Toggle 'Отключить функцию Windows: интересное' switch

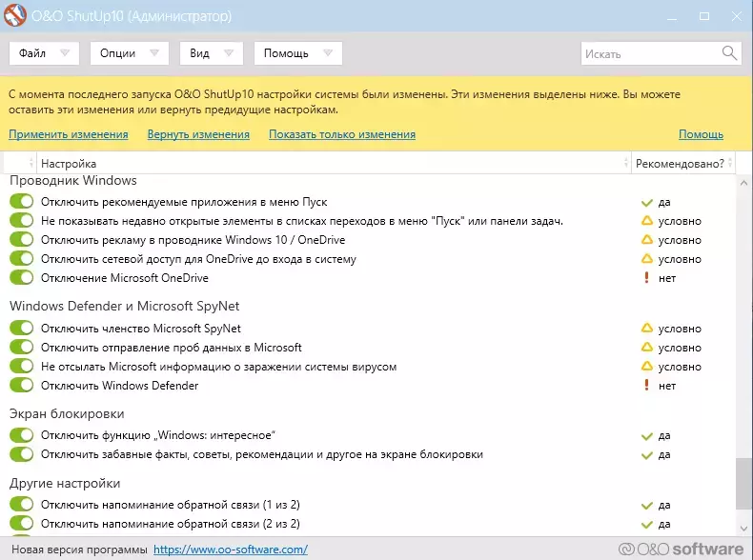pos(21,434)
